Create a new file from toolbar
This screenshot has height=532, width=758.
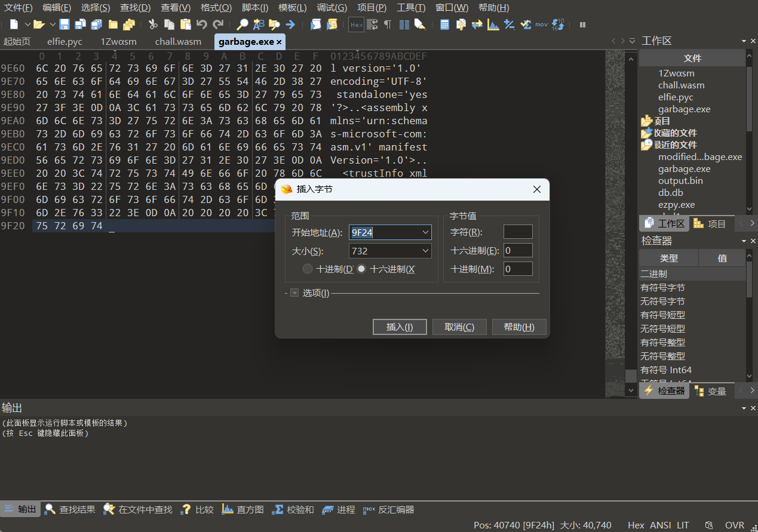14,24
